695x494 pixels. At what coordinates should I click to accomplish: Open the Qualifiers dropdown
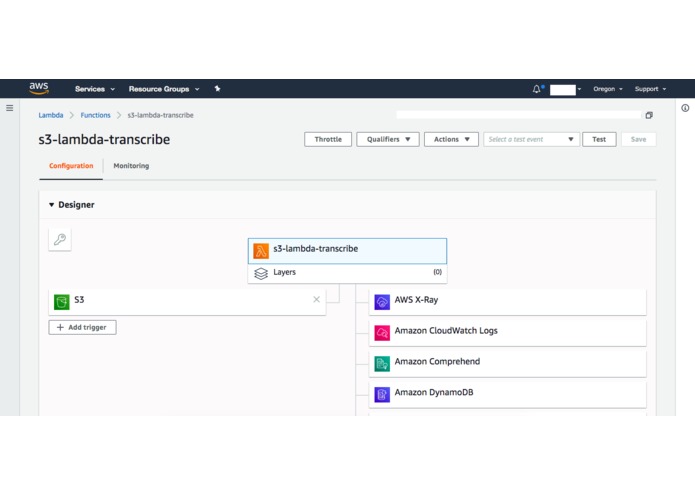(x=388, y=139)
